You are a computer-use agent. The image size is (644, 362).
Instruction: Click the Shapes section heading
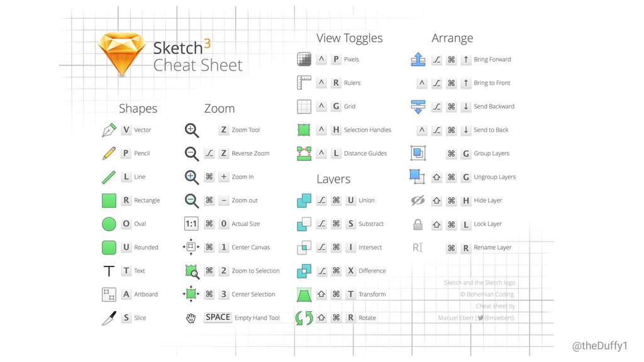[x=138, y=109]
